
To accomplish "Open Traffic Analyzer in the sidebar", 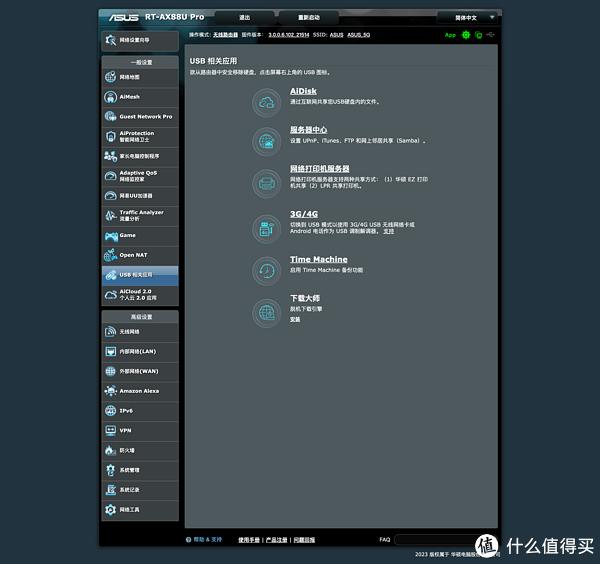I will tap(140, 215).
